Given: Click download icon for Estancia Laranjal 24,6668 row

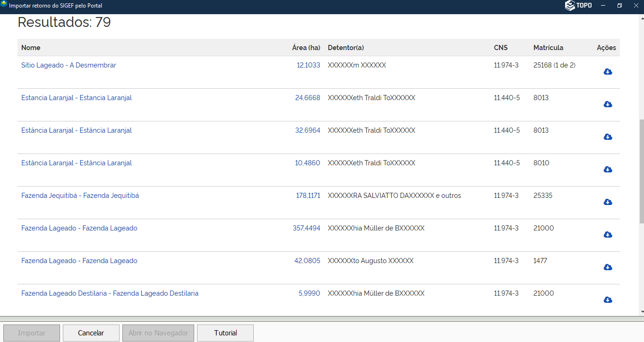Looking at the screenshot, I should (x=608, y=104).
